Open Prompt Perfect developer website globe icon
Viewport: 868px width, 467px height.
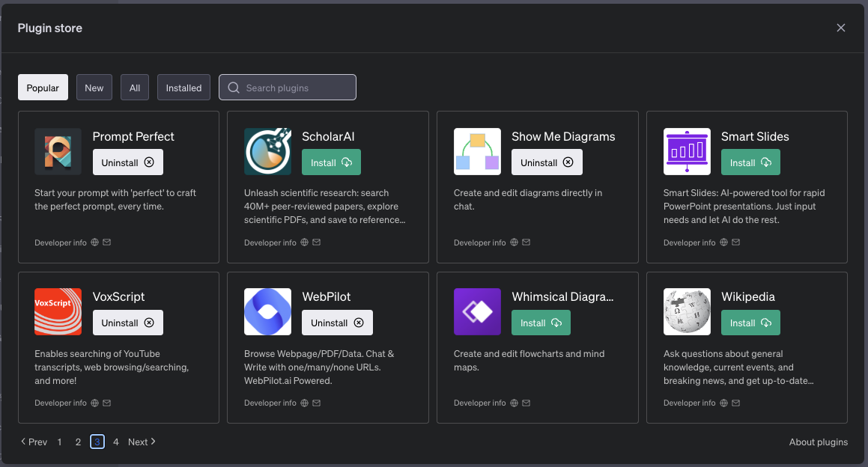point(94,242)
